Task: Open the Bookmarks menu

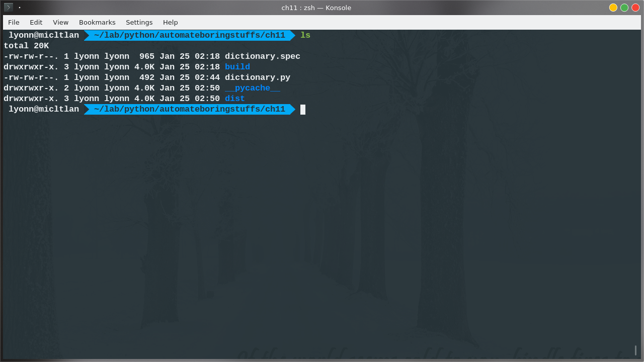Action: pos(97,22)
